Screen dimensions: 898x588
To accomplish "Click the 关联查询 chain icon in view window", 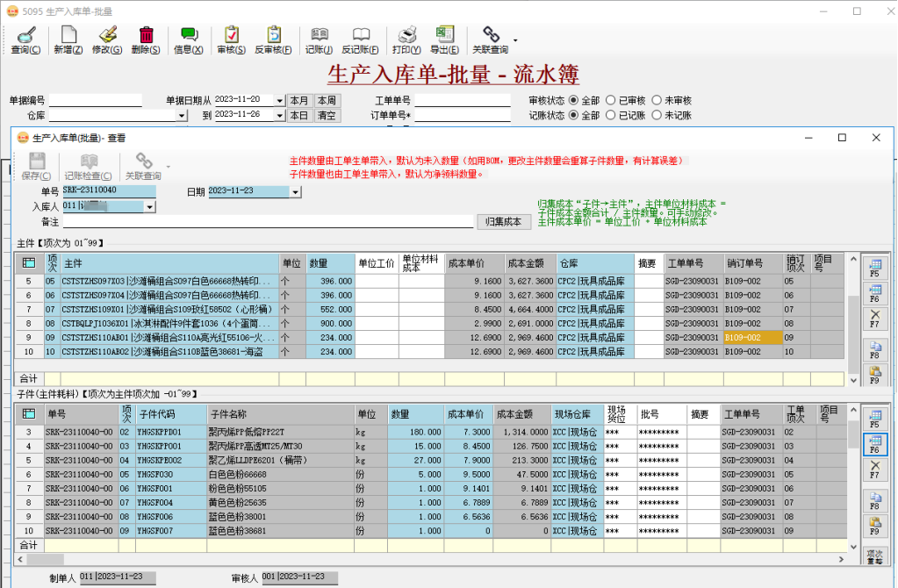I will click(143, 167).
